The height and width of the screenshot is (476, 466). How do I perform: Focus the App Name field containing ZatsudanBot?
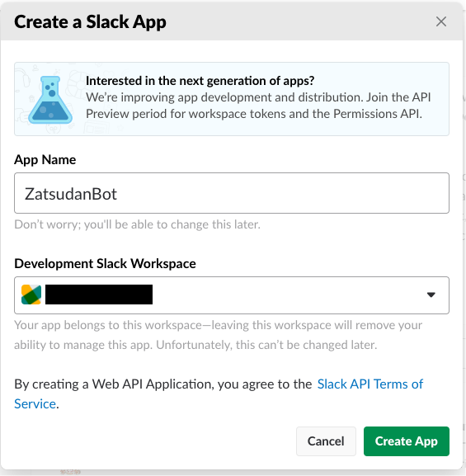232,193
